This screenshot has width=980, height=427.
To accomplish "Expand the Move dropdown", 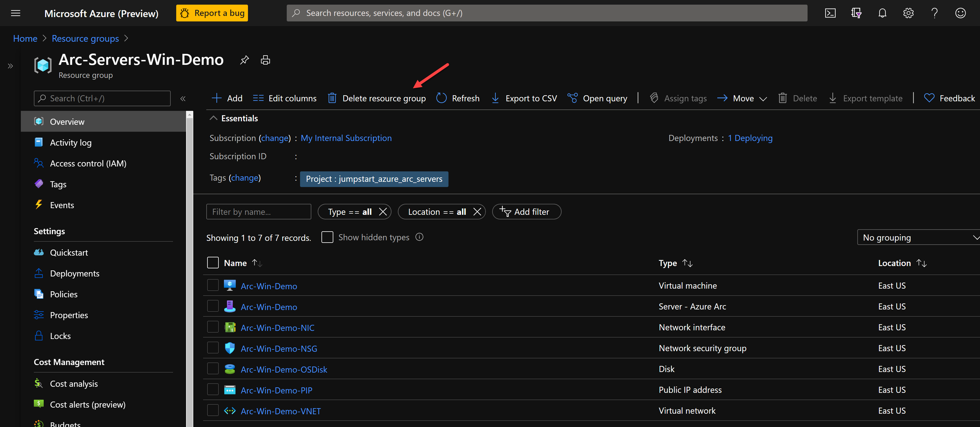I will coord(742,98).
